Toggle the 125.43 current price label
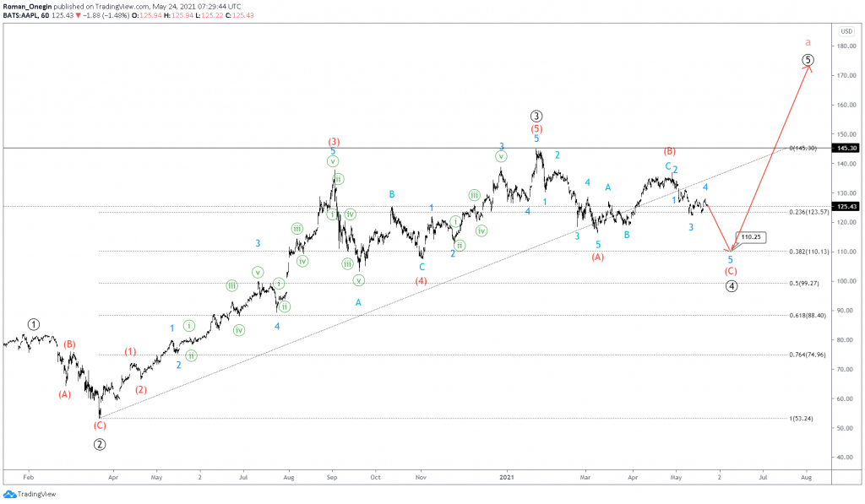Image resolution: width=865 pixels, height=504 pixels. tap(846, 204)
